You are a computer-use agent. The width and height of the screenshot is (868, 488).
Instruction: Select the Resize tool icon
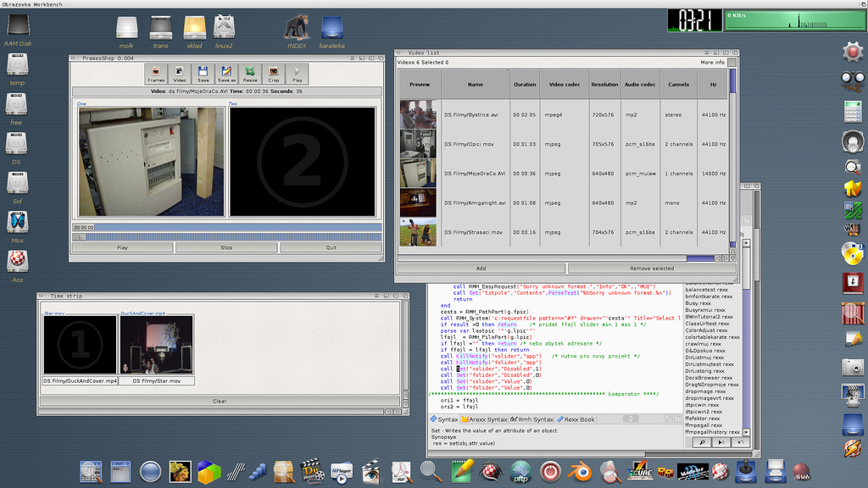250,74
